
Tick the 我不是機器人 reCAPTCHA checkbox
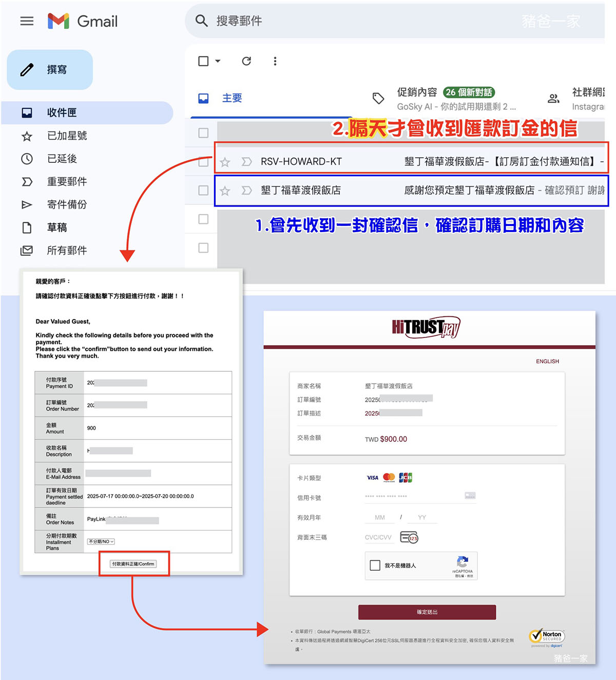[x=375, y=565]
